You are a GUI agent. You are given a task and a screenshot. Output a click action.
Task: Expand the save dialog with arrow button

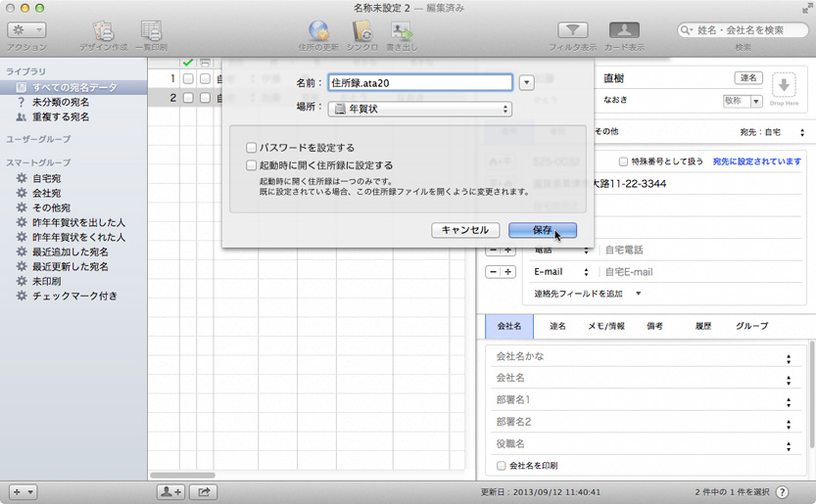(x=527, y=83)
